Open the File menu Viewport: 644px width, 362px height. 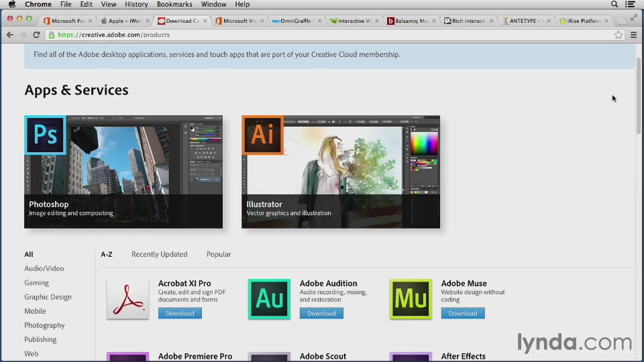66,4
